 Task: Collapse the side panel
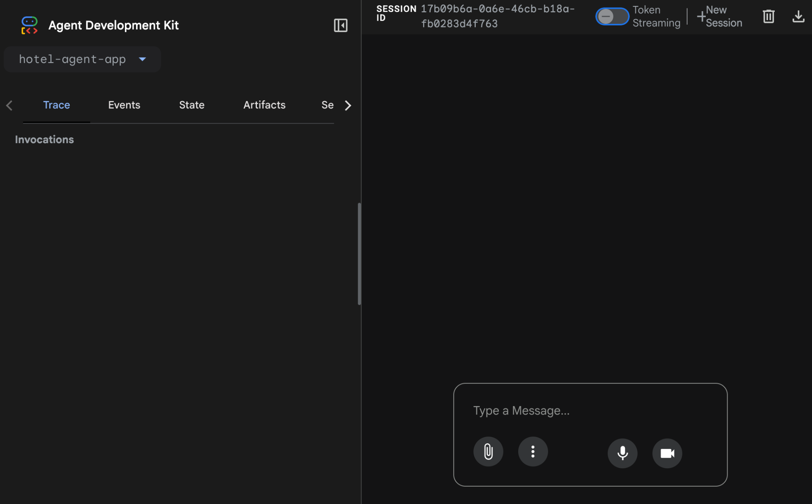[340, 25]
